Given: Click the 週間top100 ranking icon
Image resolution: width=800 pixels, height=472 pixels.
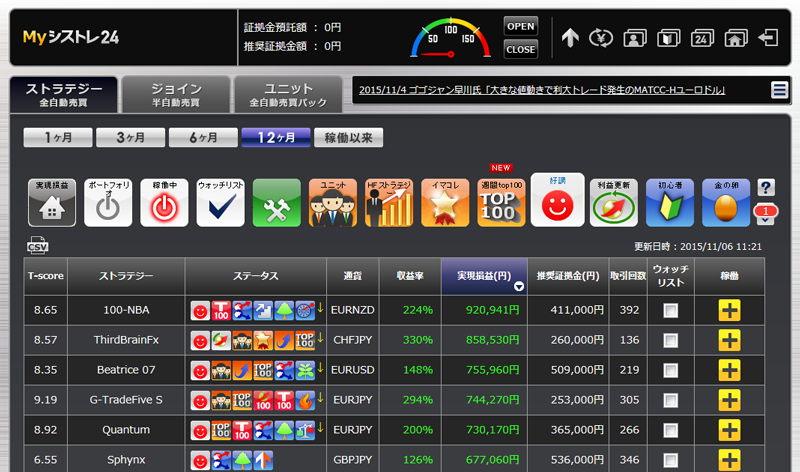Looking at the screenshot, I should [x=501, y=202].
